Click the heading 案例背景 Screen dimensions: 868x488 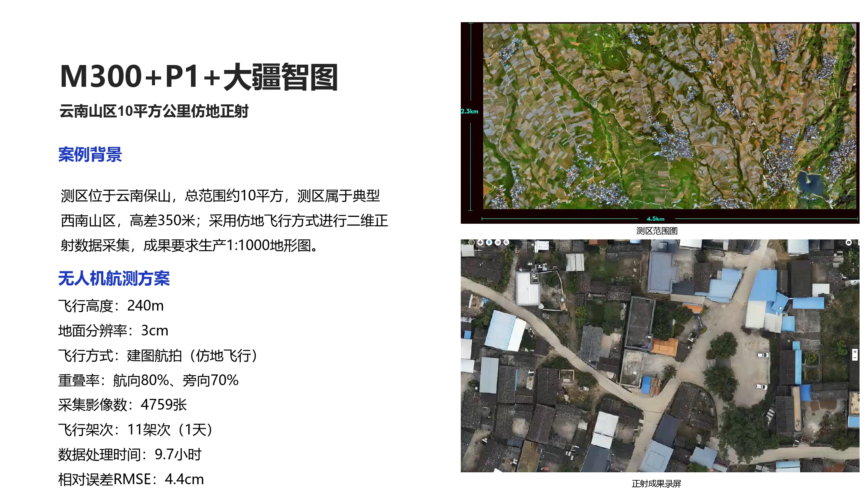click(x=90, y=155)
